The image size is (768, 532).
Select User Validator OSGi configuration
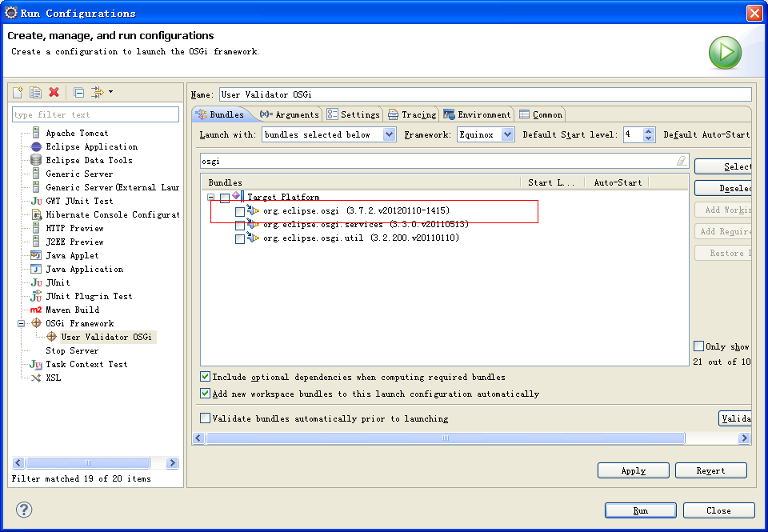[106, 337]
